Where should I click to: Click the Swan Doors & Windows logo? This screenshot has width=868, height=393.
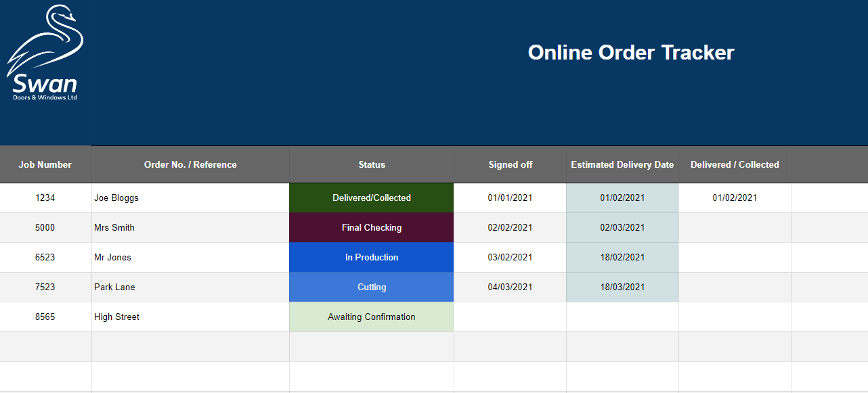pos(45,54)
